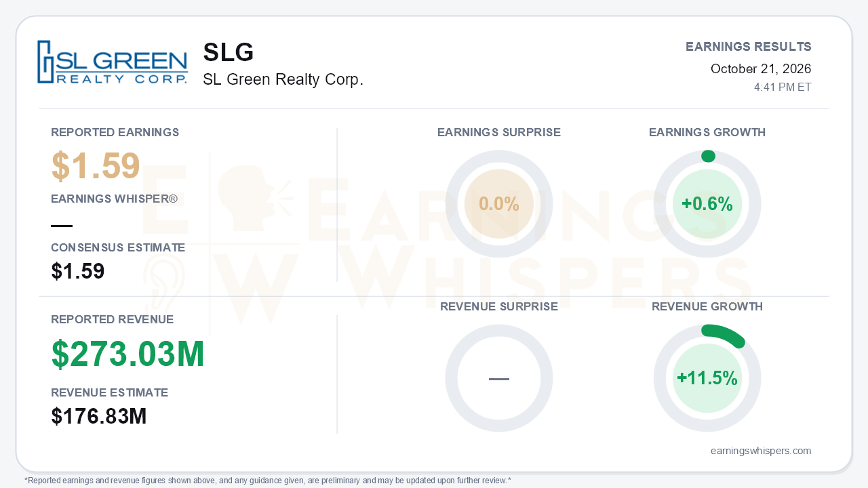Select the SLG ticker symbol
Image resolution: width=868 pixels, height=488 pixels.
point(229,52)
